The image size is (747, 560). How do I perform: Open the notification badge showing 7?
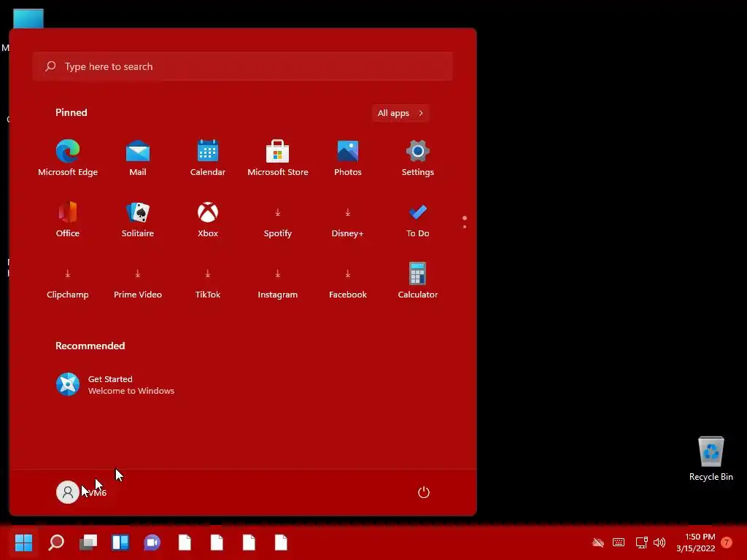pos(727,542)
